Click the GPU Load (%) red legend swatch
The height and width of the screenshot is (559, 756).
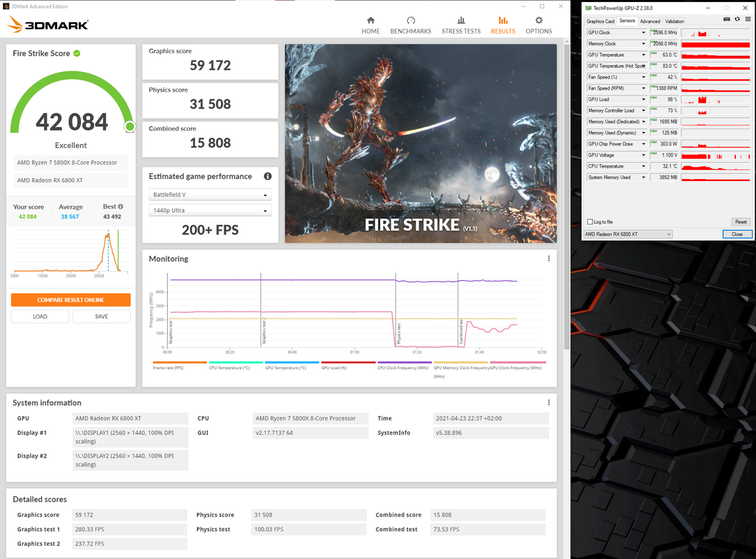348,362
